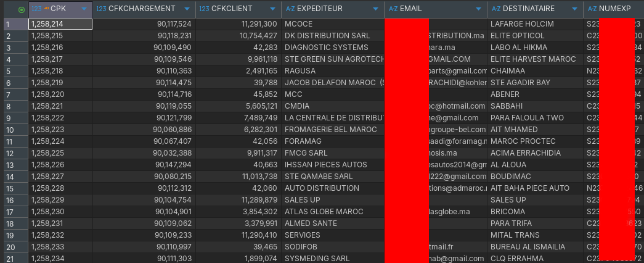Click the DESTINATAIRE cell LABO AL HIKMA

point(535,48)
